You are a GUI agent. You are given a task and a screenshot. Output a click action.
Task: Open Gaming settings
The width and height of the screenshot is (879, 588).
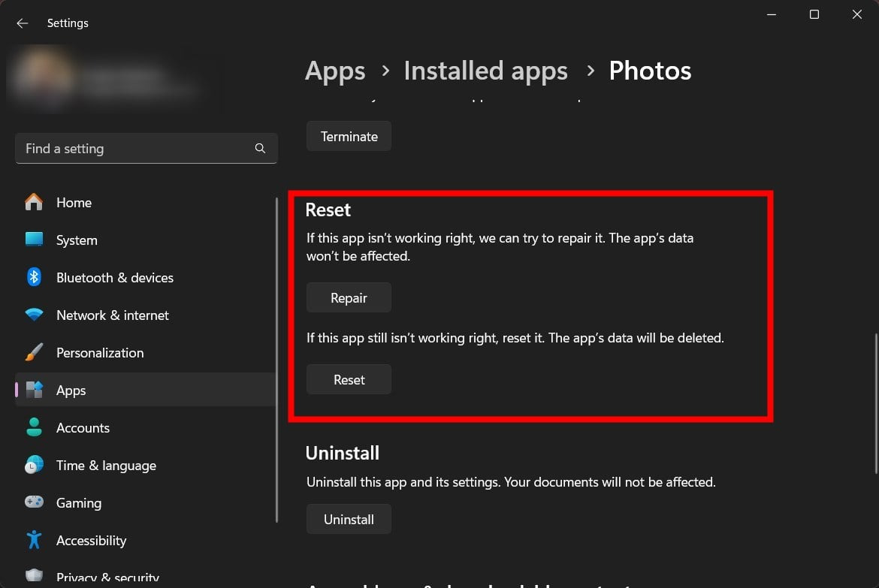(x=145, y=503)
